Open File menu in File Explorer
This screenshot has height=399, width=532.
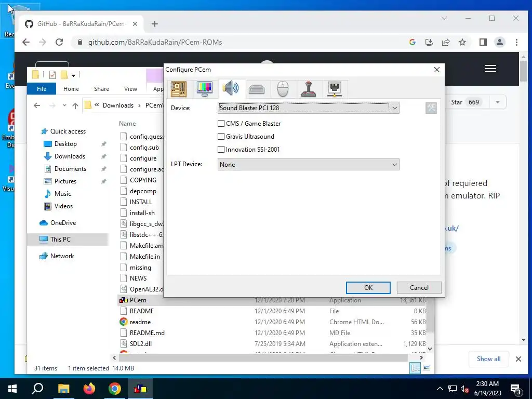(x=42, y=89)
